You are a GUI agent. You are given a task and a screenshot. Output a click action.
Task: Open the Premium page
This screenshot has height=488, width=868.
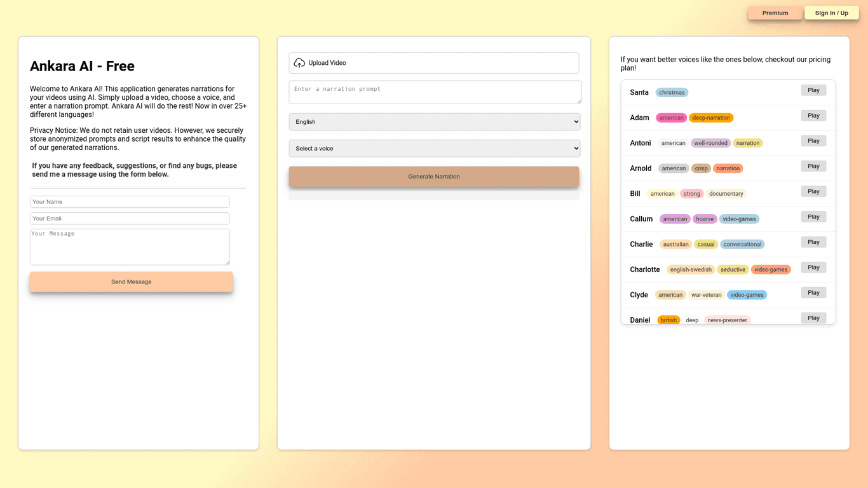[775, 13]
